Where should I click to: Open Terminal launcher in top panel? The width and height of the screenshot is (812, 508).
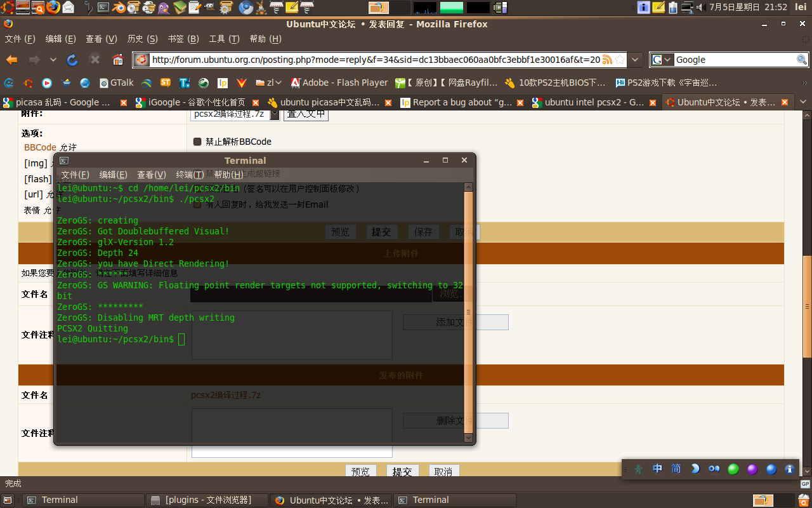pyautogui.click(x=103, y=8)
